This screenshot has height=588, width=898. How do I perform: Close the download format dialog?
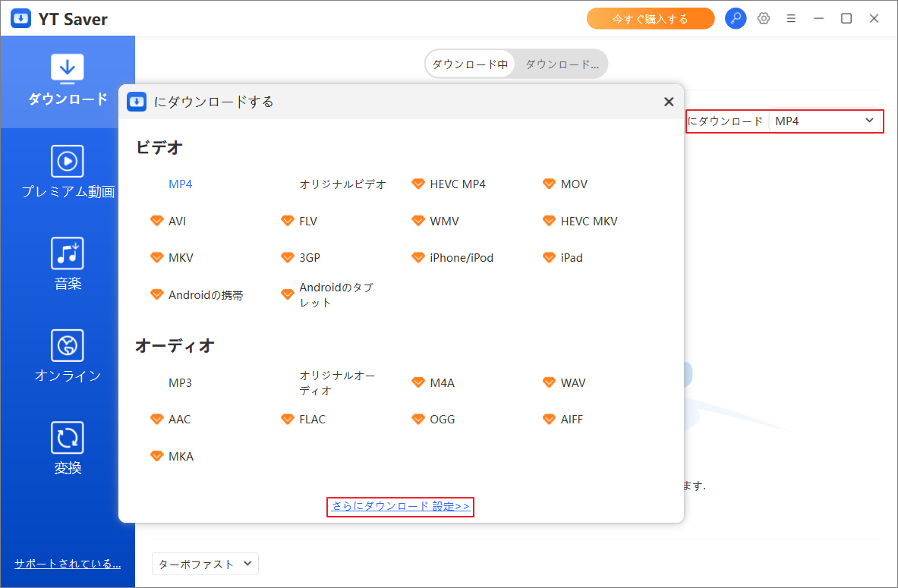(669, 101)
